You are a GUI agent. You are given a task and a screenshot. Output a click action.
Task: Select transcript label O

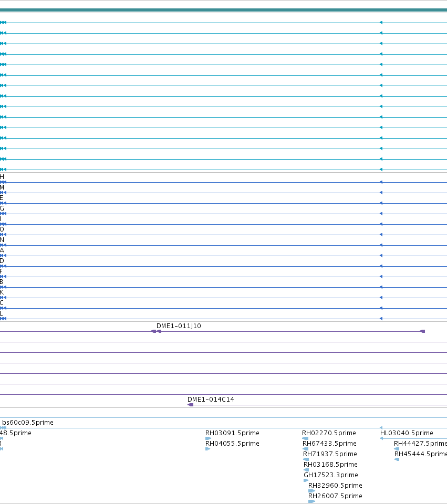pyautogui.click(x=2, y=229)
